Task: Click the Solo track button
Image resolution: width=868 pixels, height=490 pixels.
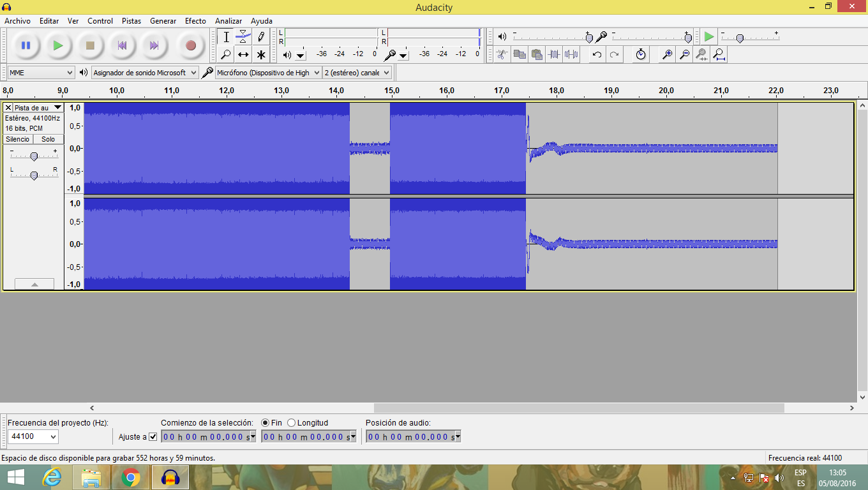Action: (49, 139)
